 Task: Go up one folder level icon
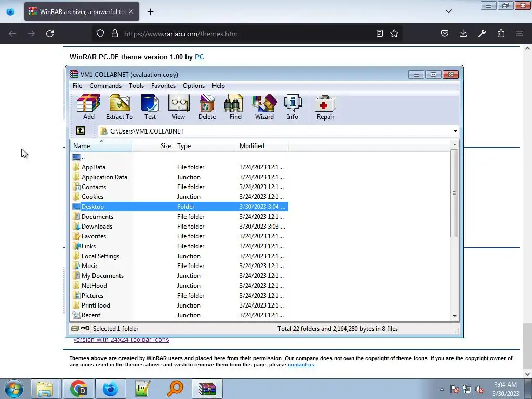[x=81, y=130]
